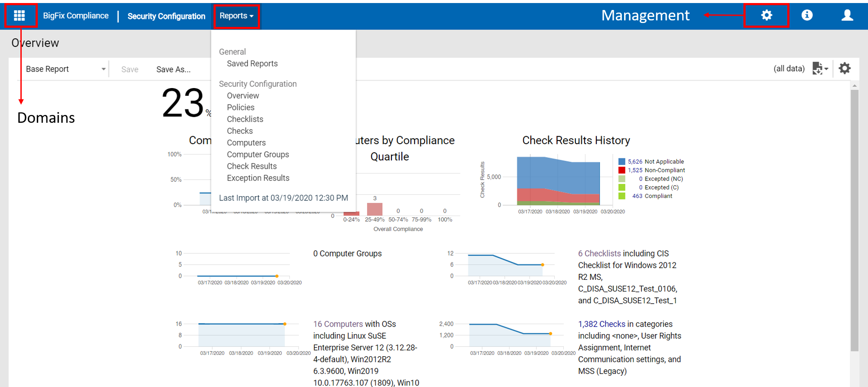Select Checklists menu entry
Viewport: 868px width, 387px height.
[x=245, y=119]
